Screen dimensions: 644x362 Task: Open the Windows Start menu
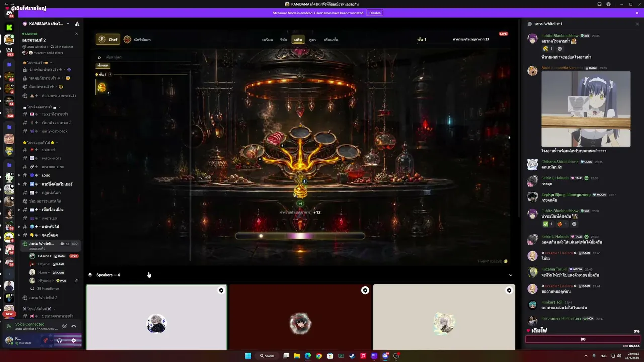[248, 356]
